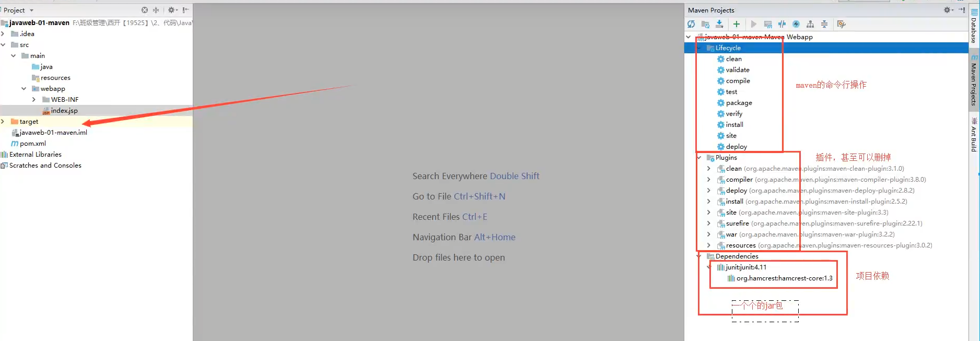This screenshot has width=980, height=341.
Task: Toggle Skip Tests mode
Action: coord(796,24)
